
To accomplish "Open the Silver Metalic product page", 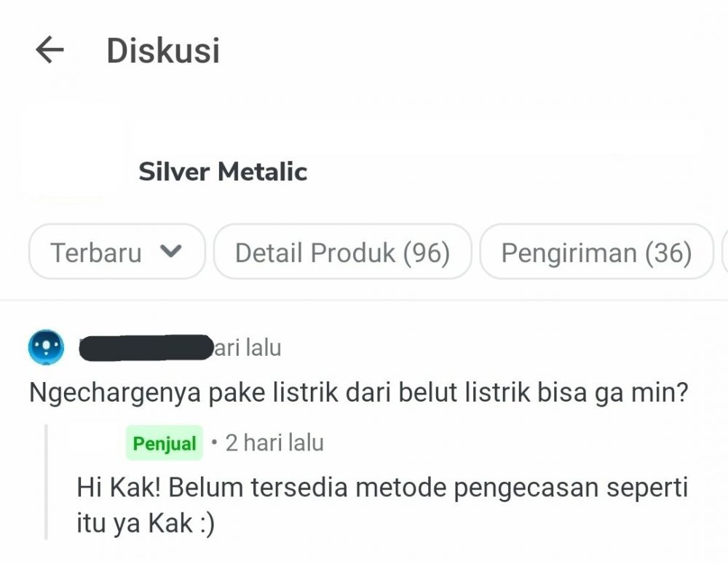I will click(221, 172).
